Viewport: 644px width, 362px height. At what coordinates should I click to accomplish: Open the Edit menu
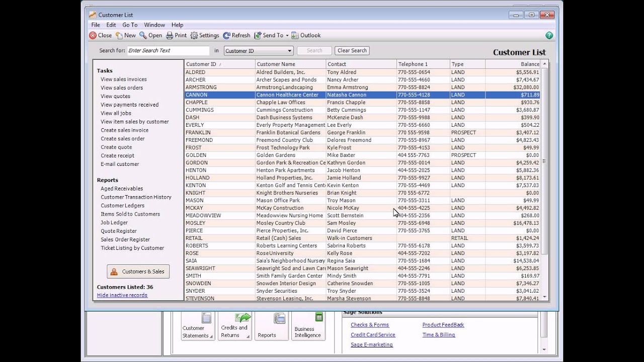coord(111,25)
